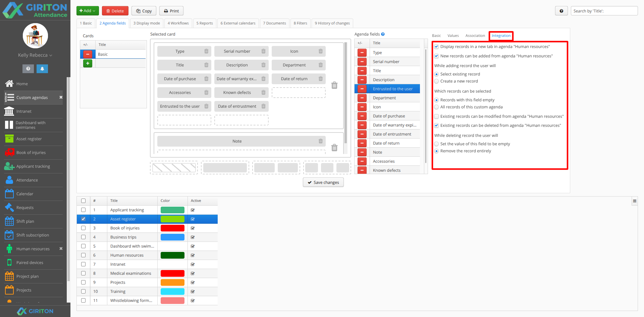
Task: Click the cyan Training color swatch
Action: tap(172, 292)
